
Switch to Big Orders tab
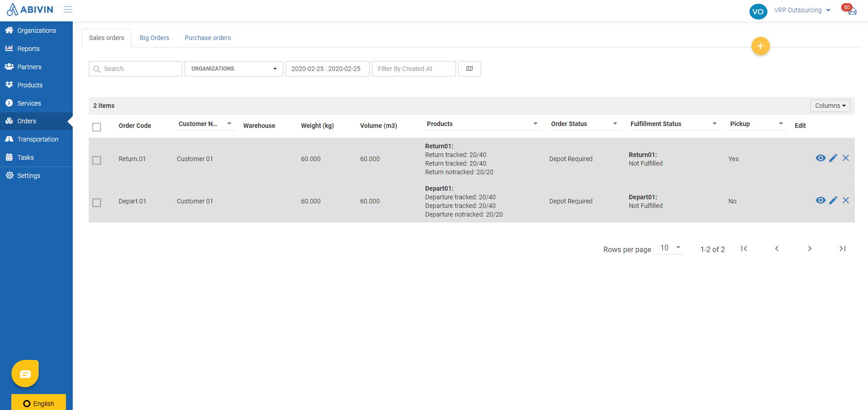click(x=154, y=38)
